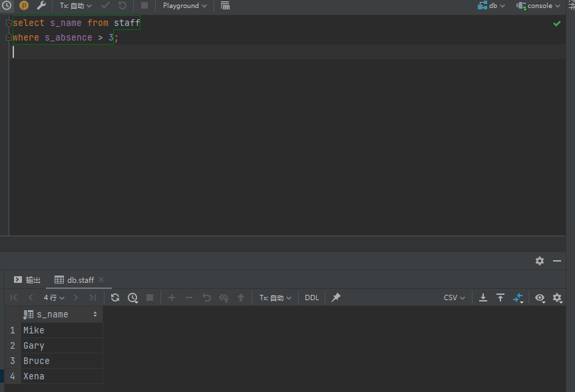Click the 's_absence' column in query

[x=68, y=37]
